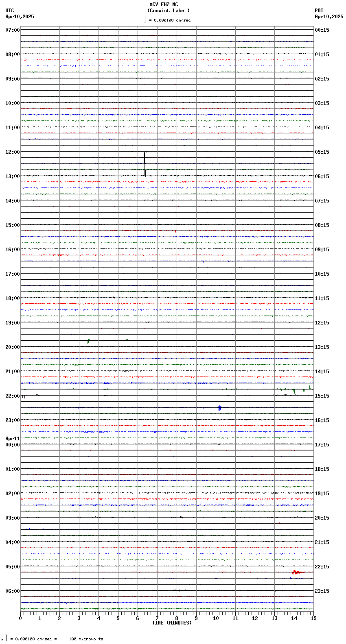This screenshot has height=644, width=346.
Task: Click the green blip on the 19:30 trace
Action: point(88,341)
